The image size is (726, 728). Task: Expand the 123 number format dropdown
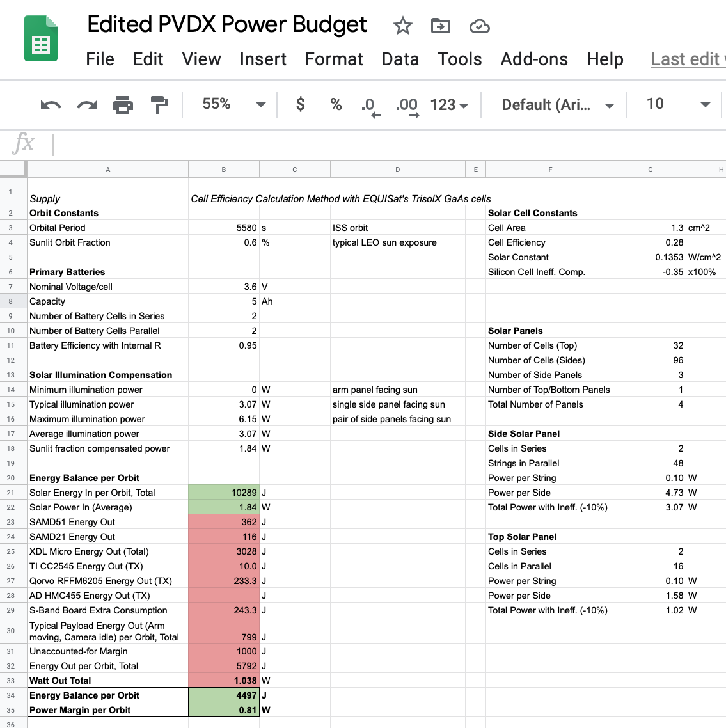coord(449,105)
